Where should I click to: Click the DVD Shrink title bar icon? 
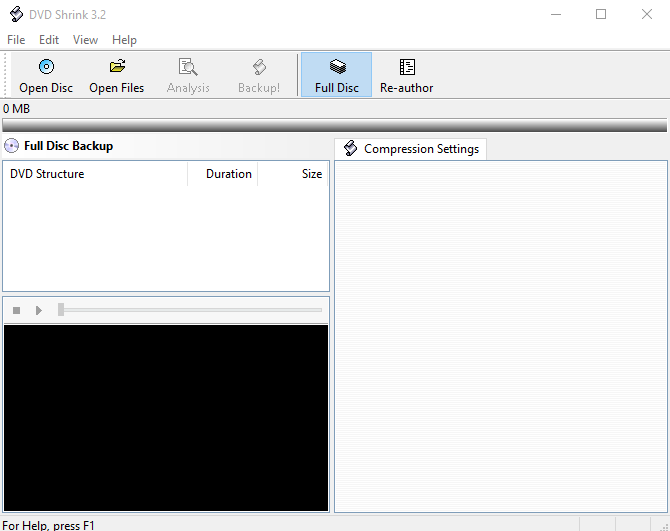point(16,14)
